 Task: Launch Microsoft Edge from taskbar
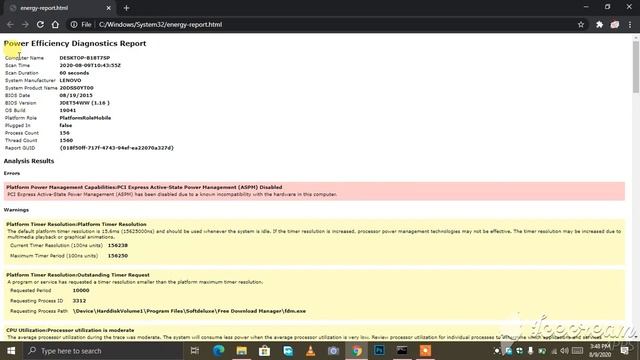click(219, 351)
